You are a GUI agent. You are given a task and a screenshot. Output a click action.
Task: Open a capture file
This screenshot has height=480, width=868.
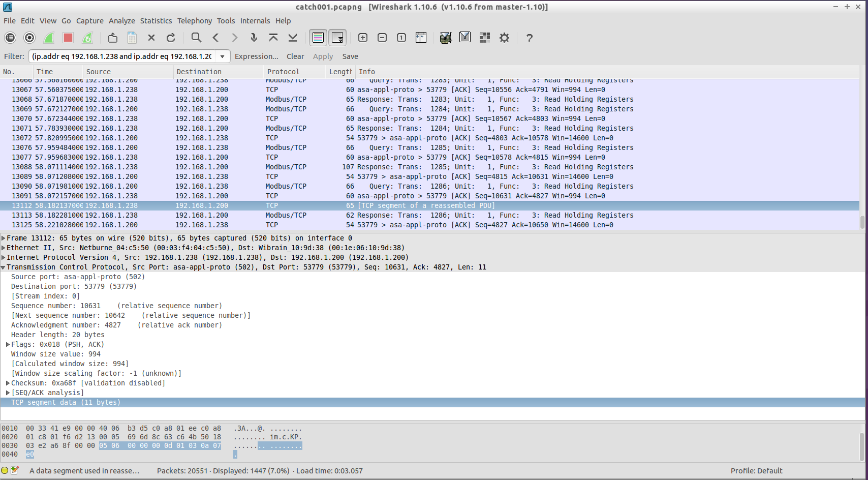pos(113,38)
